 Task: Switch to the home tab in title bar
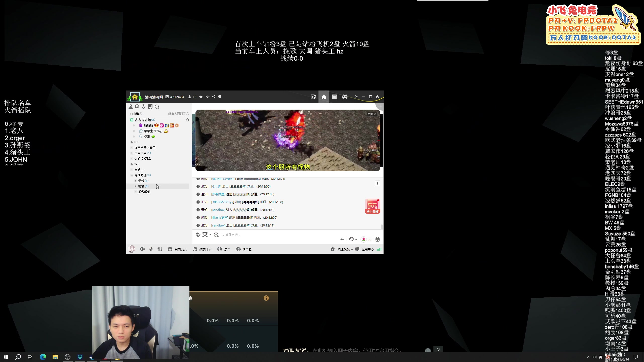(324, 97)
